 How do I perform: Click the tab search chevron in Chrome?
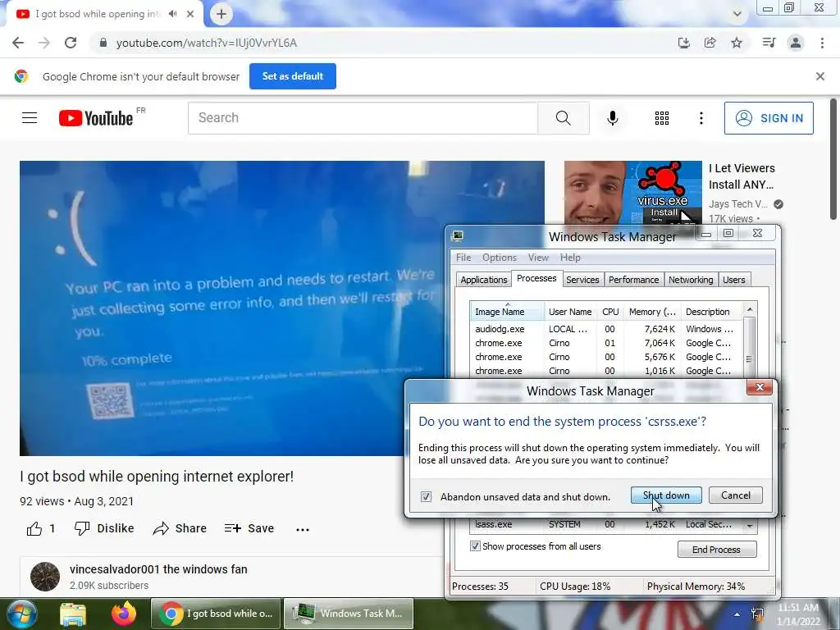coord(737,14)
